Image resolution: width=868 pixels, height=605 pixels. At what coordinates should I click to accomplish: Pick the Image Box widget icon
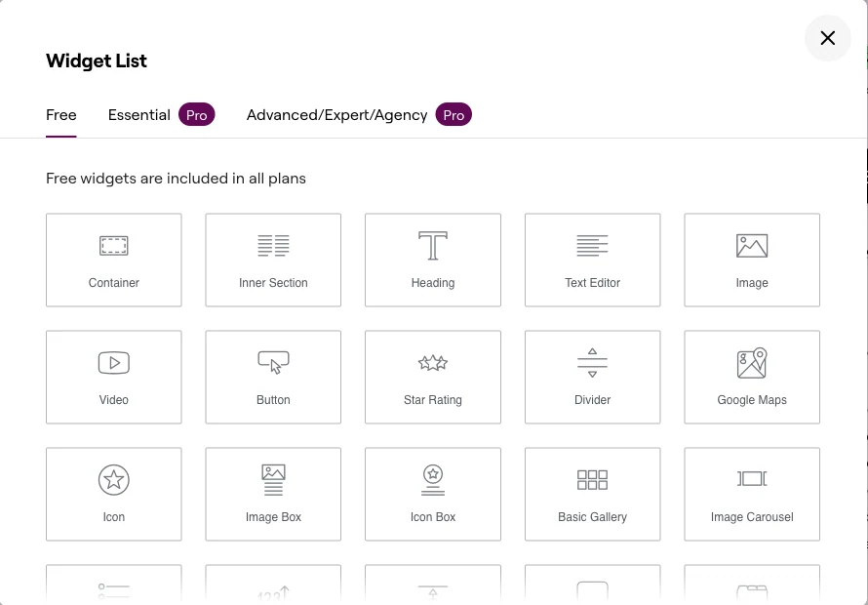[x=273, y=480]
